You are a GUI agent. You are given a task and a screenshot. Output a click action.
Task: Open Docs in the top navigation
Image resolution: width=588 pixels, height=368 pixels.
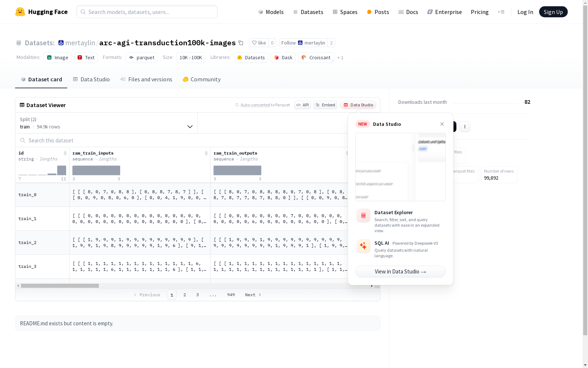408,12
